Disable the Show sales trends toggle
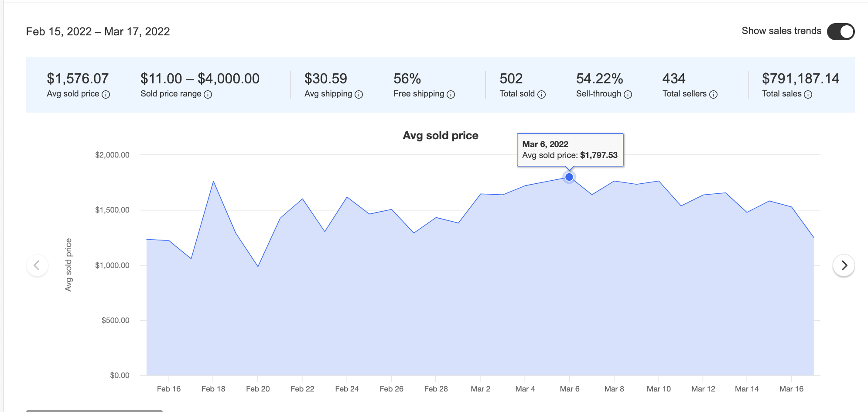The width and height of the screenshot is (868, 412). (841, 31)
